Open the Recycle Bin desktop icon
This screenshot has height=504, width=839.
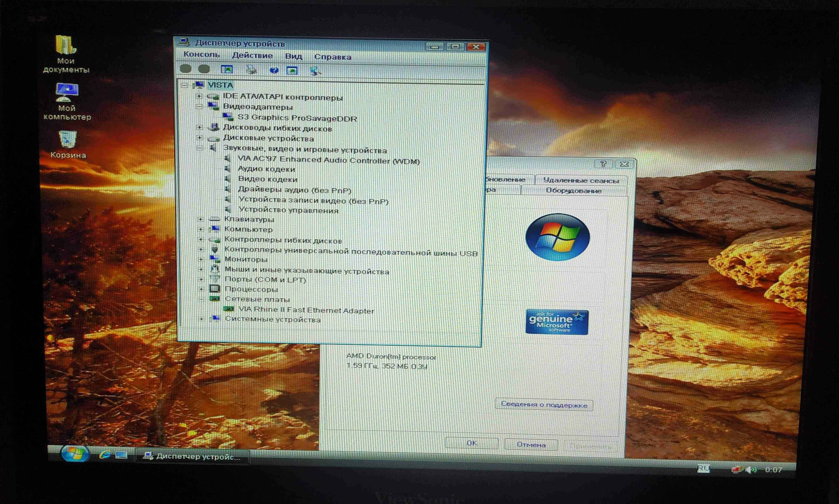pos(68,144)
